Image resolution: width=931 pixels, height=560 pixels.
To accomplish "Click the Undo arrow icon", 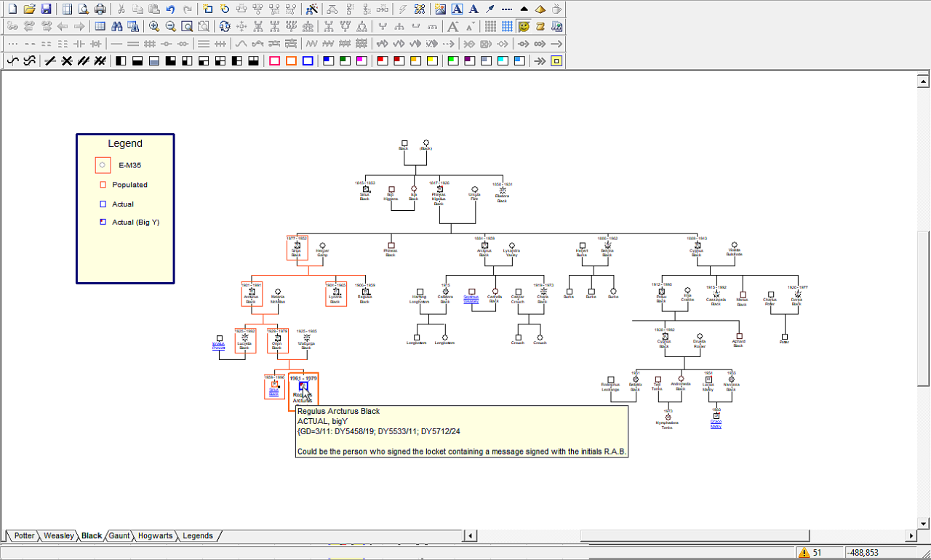I will pos(170,9).
